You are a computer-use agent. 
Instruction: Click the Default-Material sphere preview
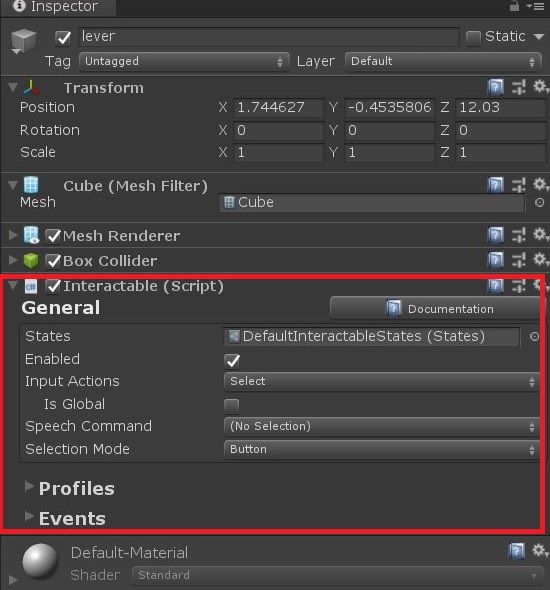tap(40, 561)
